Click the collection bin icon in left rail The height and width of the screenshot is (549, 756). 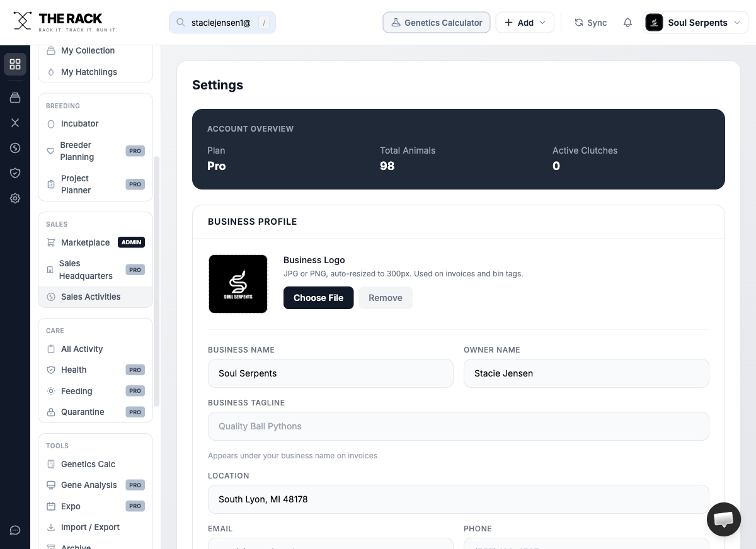point(15,98)
